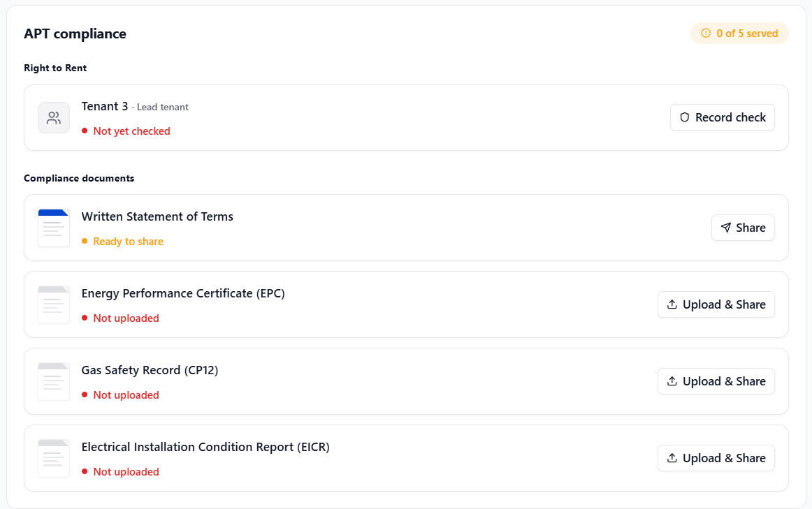
Task: Click the Ready to share status
Action: click(x=128, y=242)
